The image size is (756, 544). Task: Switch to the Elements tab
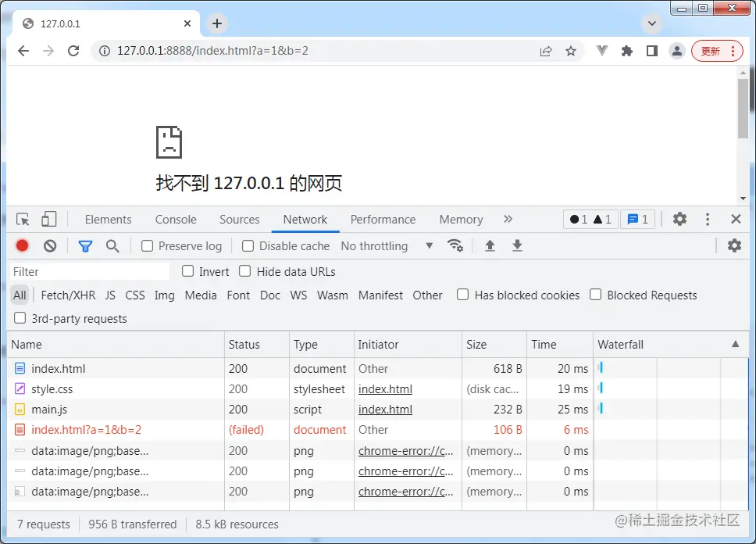pos(108,220)
